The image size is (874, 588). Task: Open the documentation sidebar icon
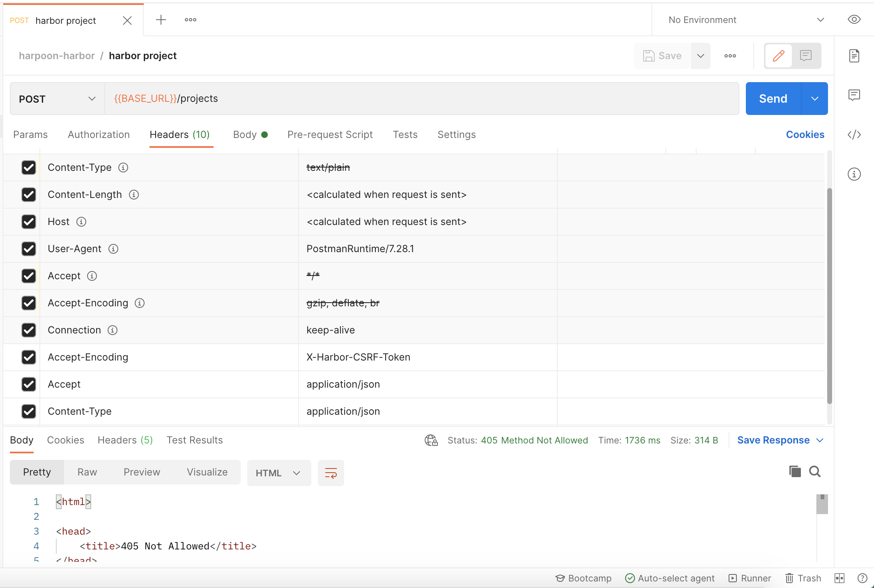coord(854,55)
